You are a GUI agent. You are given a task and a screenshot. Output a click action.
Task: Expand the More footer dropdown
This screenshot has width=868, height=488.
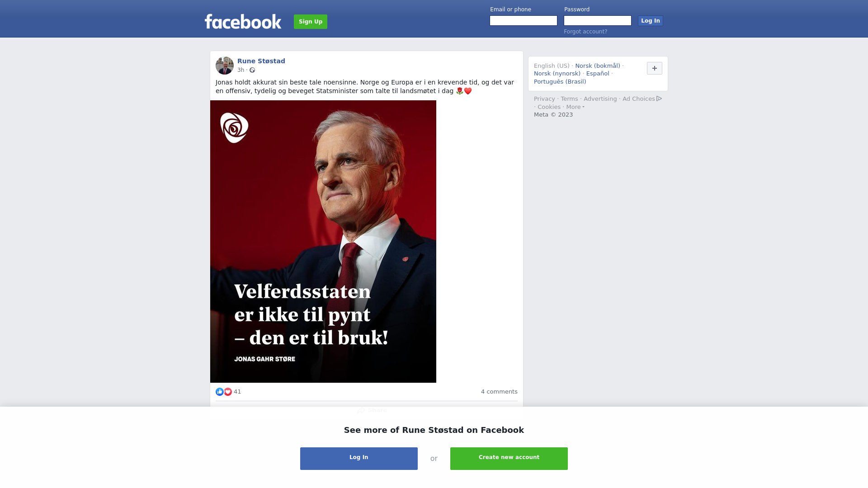tap(576, 107)
